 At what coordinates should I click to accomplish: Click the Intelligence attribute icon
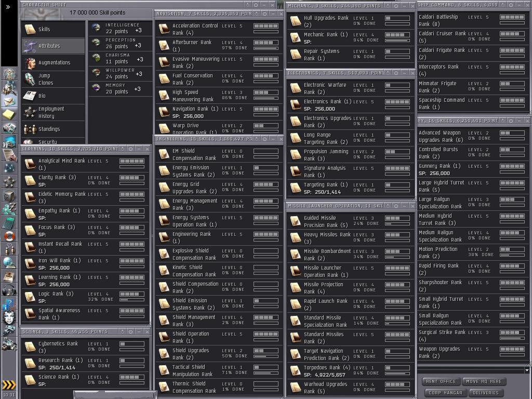click(96, 28)
